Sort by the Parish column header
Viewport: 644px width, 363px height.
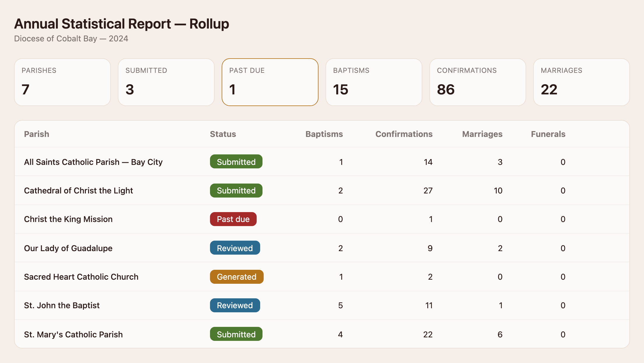(36, 134)
